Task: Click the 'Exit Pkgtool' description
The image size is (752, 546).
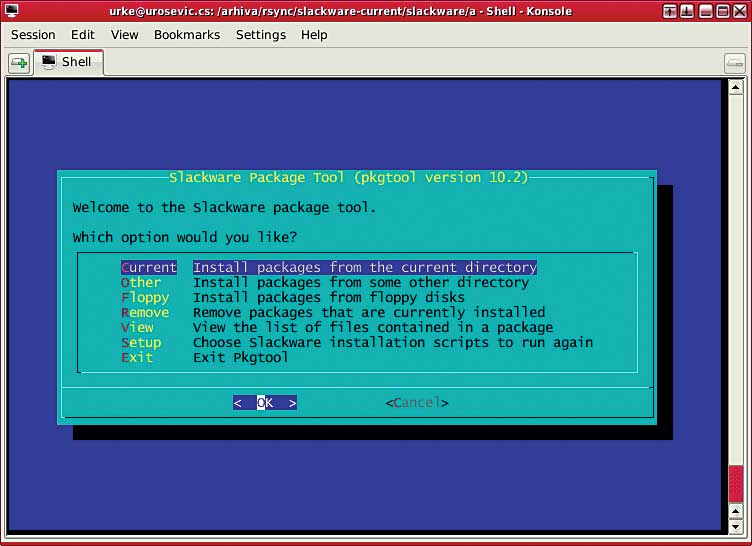Action: pyautogui.click(x=241, y=357)
